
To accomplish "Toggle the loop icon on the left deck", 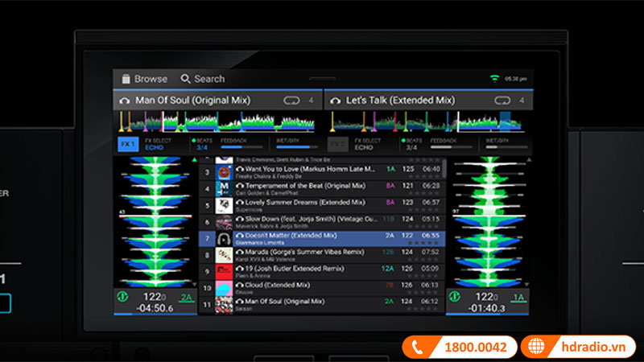I will [x=291, y=101].
